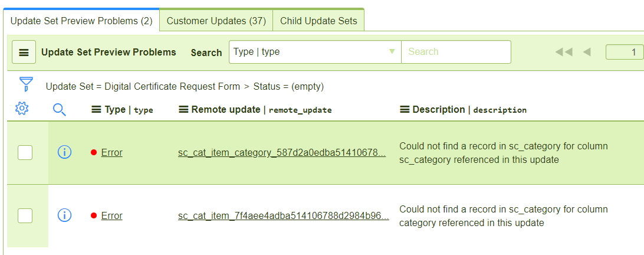Click the funnel filter icon
The height and width of the screenshot is (255, 644).
pos(26,84)
